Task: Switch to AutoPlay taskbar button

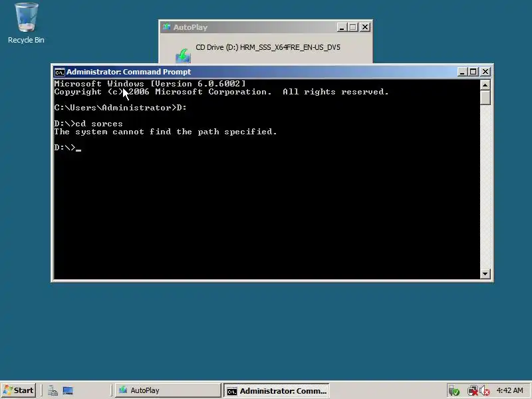Action: tap(168, 390)
